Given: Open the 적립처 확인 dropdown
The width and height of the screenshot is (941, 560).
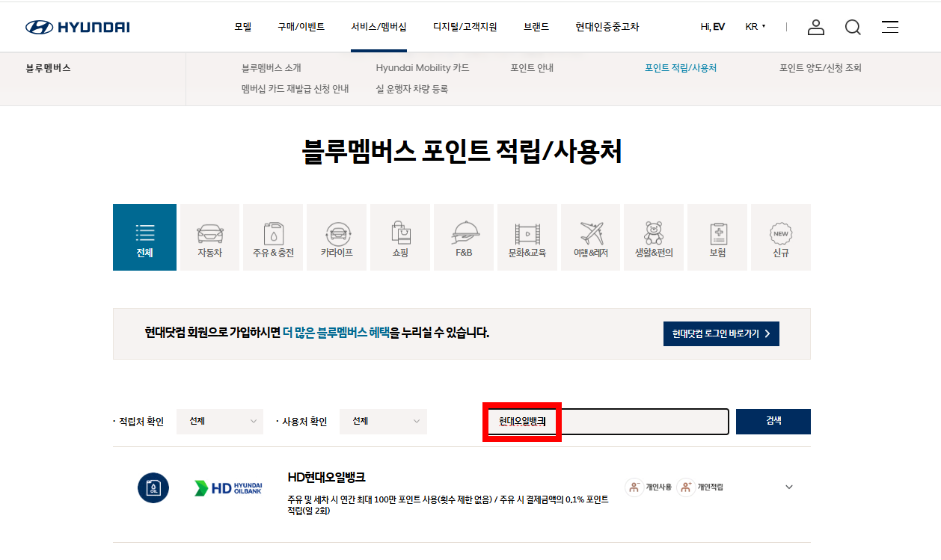Looking at the screenshot, I should click(220, 422).
